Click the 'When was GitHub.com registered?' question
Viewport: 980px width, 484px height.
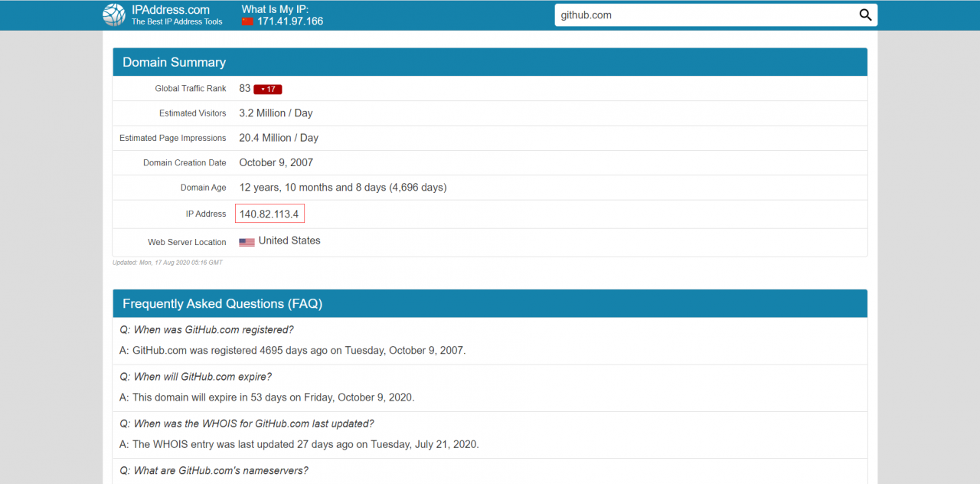(206, 330)
